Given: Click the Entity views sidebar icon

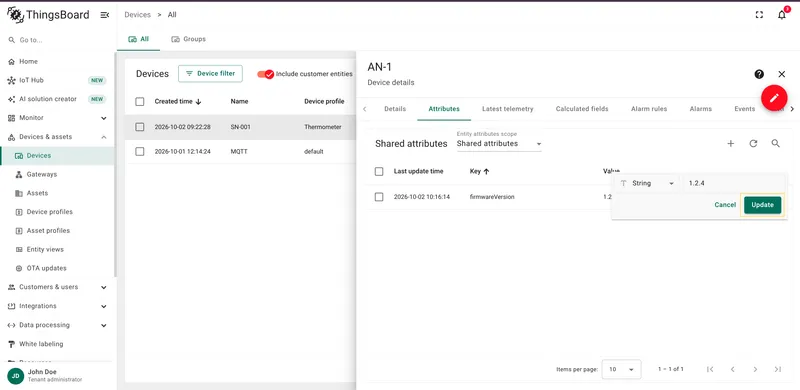Looking at the screenshot, I should [x=19, y=250].
